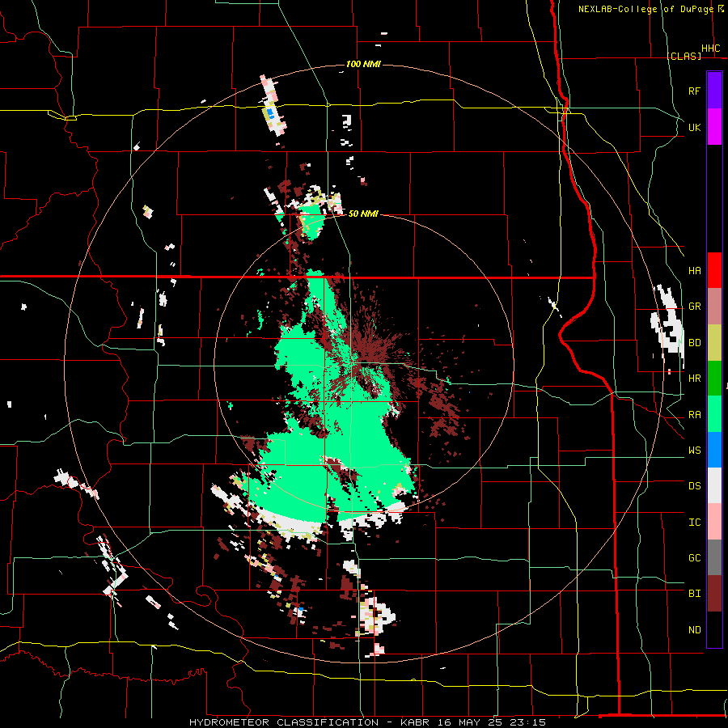The width and height of the screenshot is (728, 728).
Task: Click the 'NEXLAB-College of DuPage' credit text
Action: [645, 9]
